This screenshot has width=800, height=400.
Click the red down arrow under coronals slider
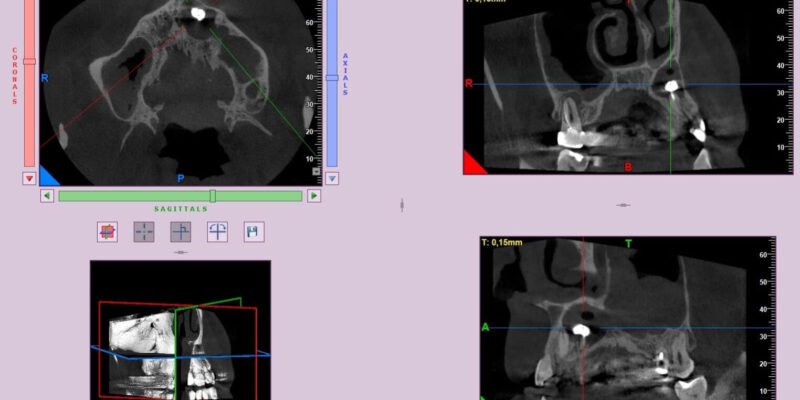29,178
